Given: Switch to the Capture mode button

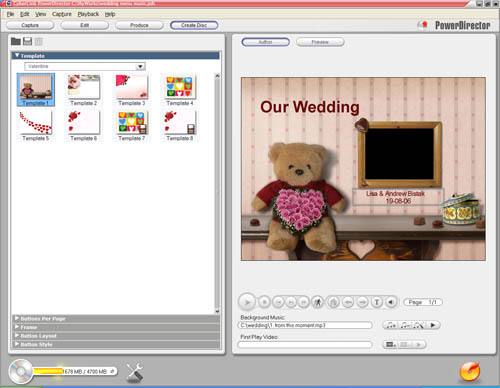Looking at the screenshot, I should pos(30,25).
